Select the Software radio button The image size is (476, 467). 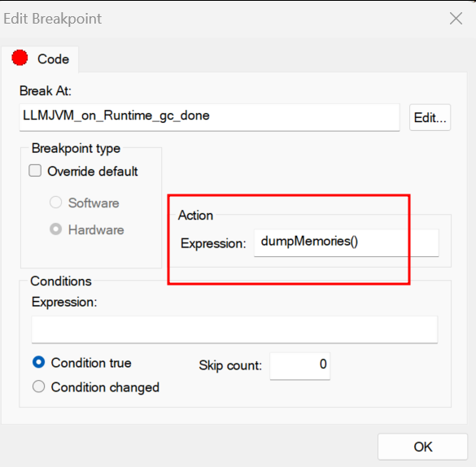(x=55, y=203)
